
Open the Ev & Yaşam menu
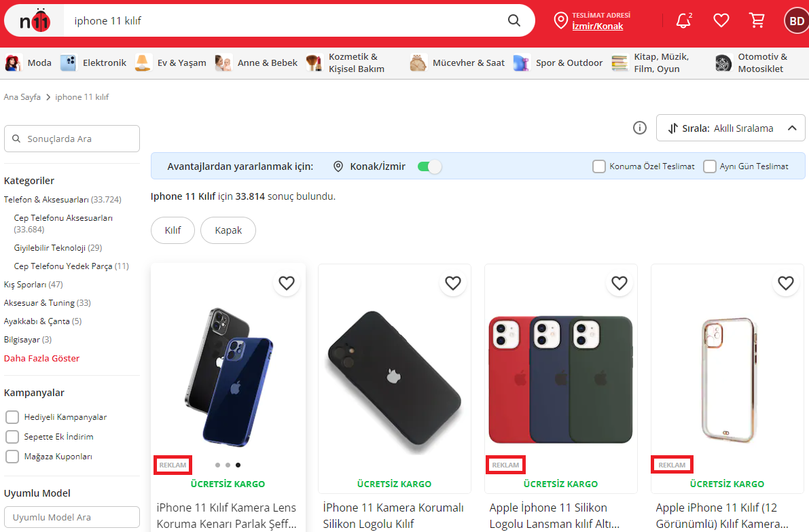[181, 63]
